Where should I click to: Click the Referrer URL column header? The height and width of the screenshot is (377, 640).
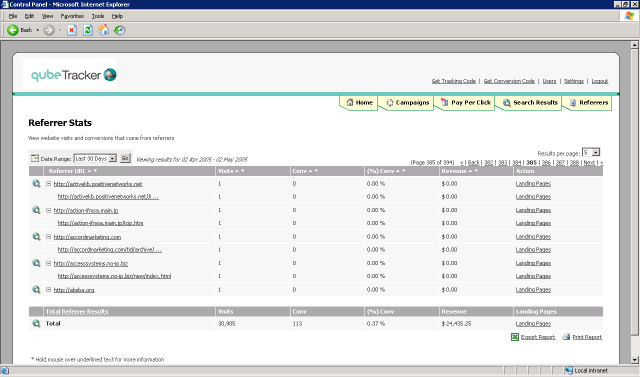67,171
